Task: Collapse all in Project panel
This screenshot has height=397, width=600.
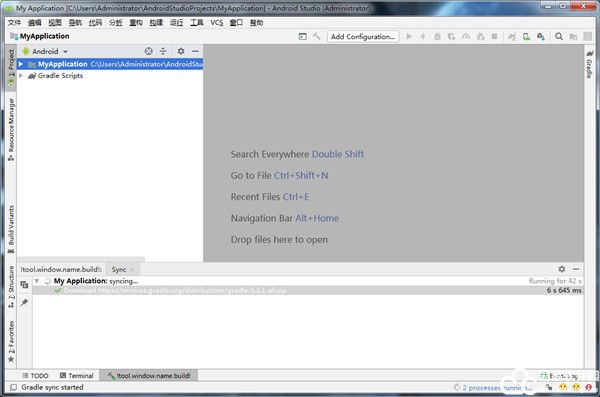Action: click(163, 51)
